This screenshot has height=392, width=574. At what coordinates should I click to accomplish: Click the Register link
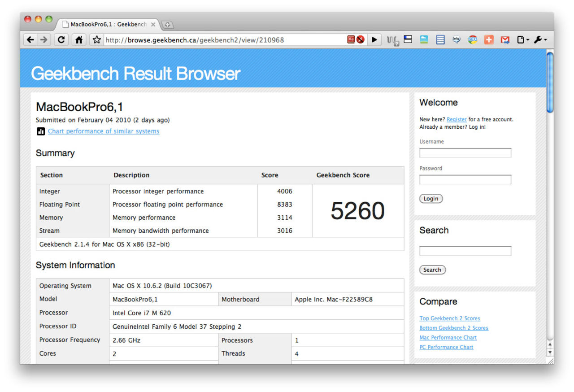[x=457, y=119]
